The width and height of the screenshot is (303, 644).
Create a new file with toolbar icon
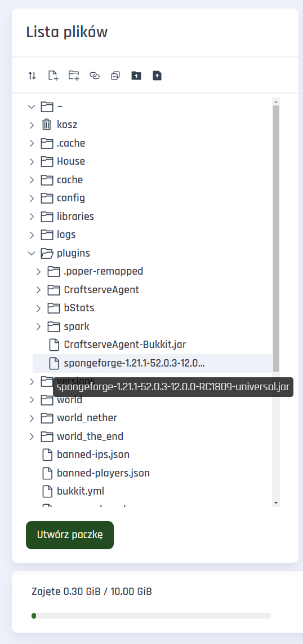pos(54,76)
